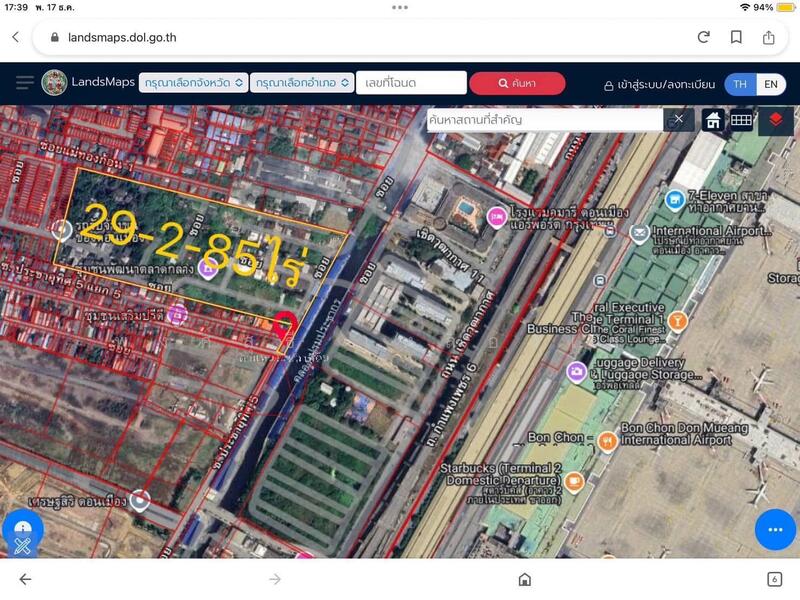The height and width of the screenshot is (600, 800).
Task: Click the home icon on map toolbar
Action: (x=713, y=120)
